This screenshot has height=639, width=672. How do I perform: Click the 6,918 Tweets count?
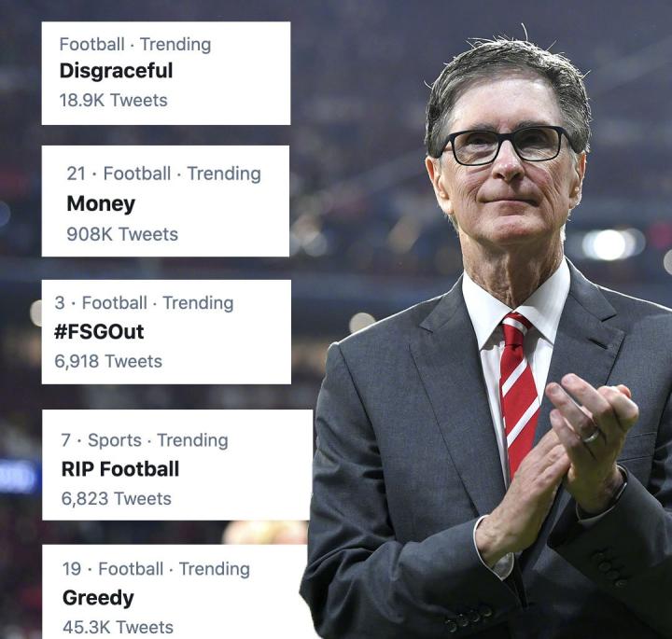point(108,361)
